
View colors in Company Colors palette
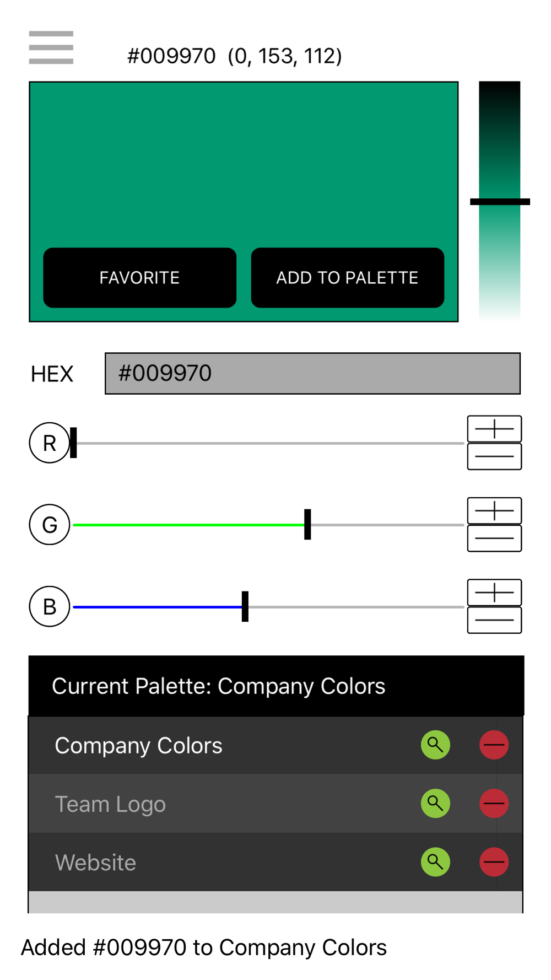coord(435,745)
